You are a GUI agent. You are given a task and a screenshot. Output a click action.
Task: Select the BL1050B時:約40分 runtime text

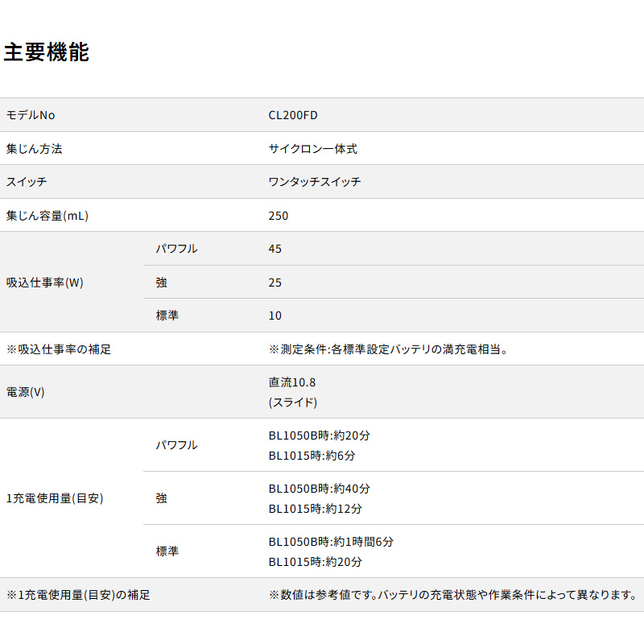(320, 489)
